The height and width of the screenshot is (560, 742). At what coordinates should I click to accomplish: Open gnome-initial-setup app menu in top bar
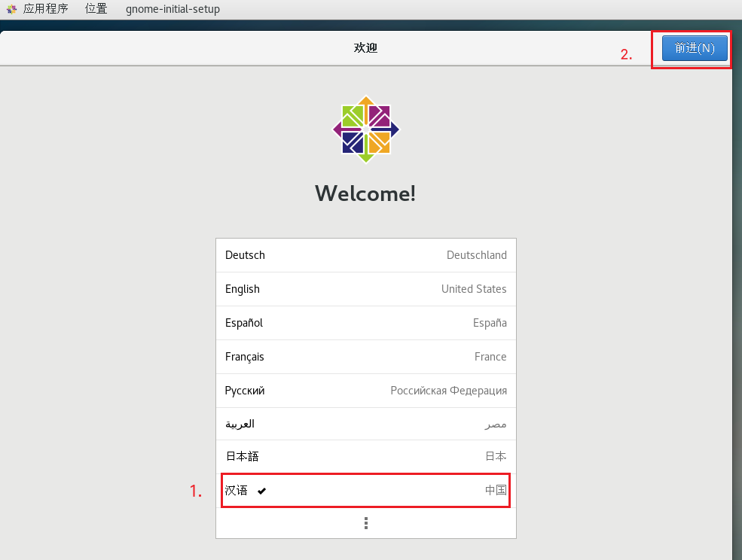173,9
